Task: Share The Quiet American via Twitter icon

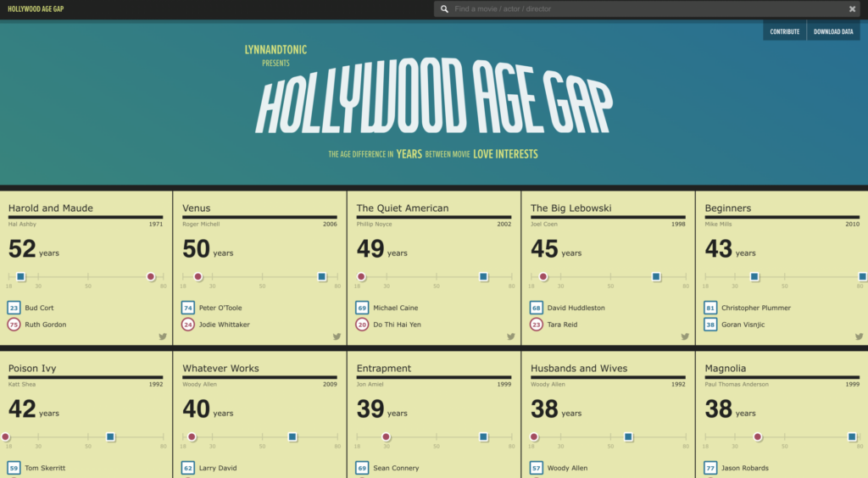Action: [511, 336]
